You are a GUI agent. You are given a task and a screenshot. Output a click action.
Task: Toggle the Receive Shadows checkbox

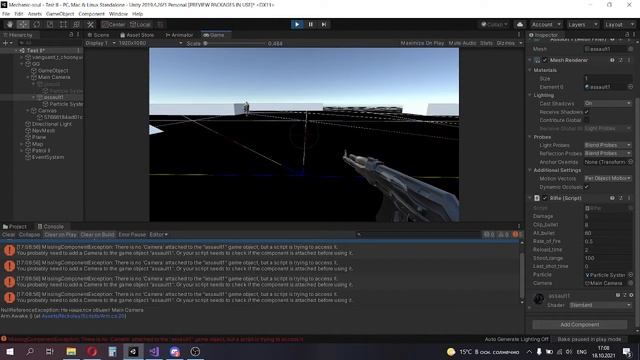(587, 112)
